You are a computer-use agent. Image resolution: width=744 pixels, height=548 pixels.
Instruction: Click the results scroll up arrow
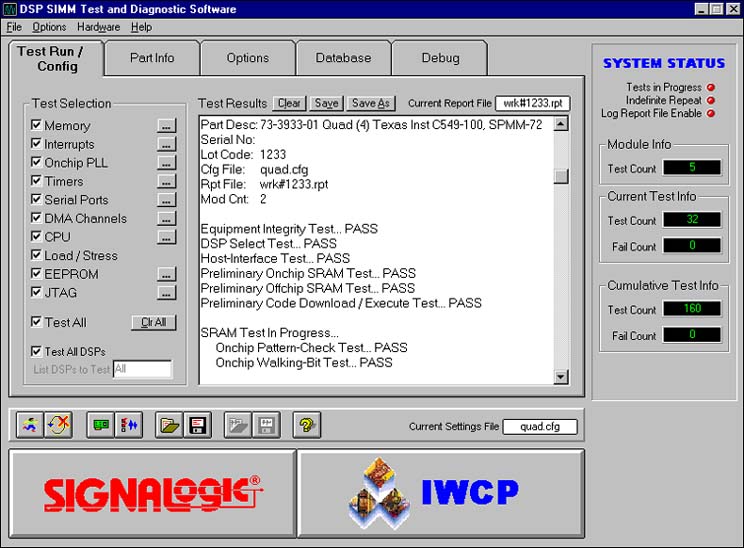(x=561, y=124)
